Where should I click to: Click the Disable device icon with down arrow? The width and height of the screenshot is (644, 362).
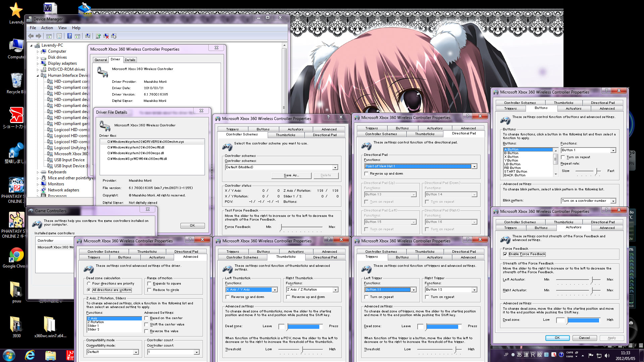tap(114, 36)
